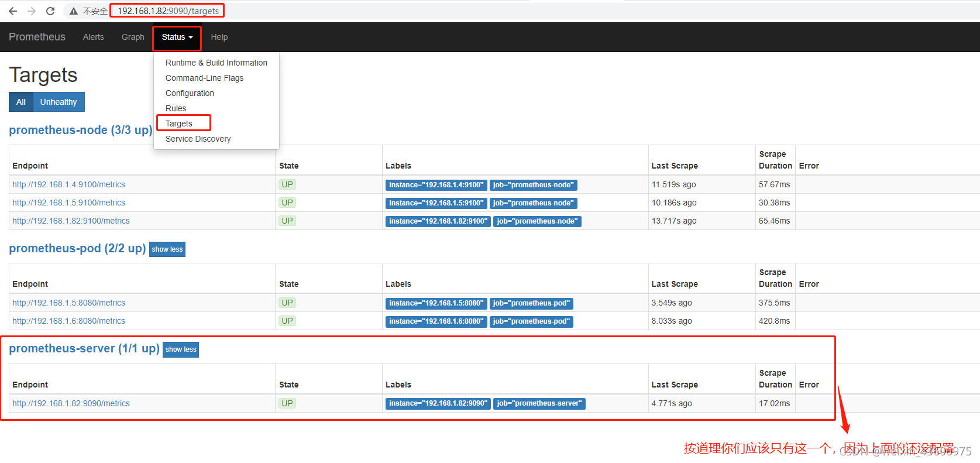Click scrape duration 30.38ms
This screenshot has width=980, height=463.
tap(774, 203)
